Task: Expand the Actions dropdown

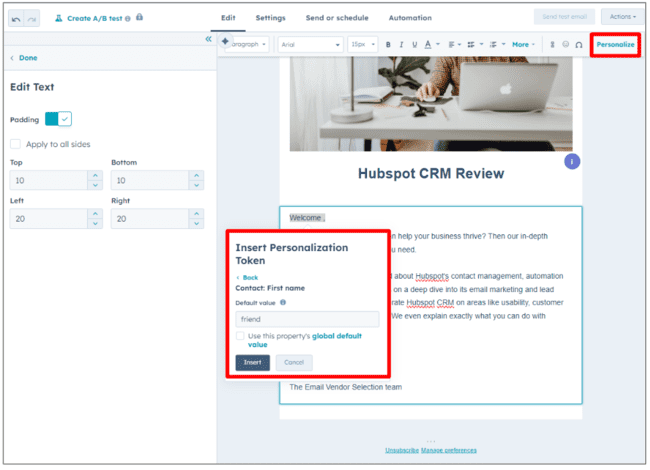Action: [622, 17]
